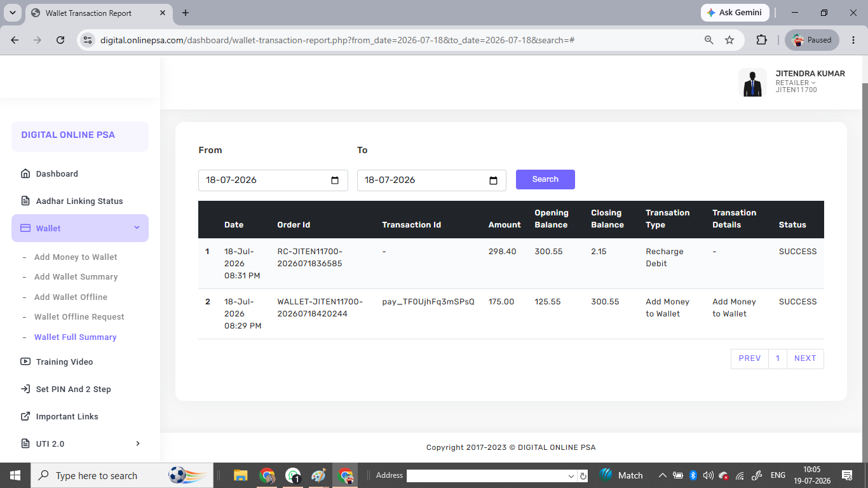Open the Dashboard home icon

click(x=25, y=173)
